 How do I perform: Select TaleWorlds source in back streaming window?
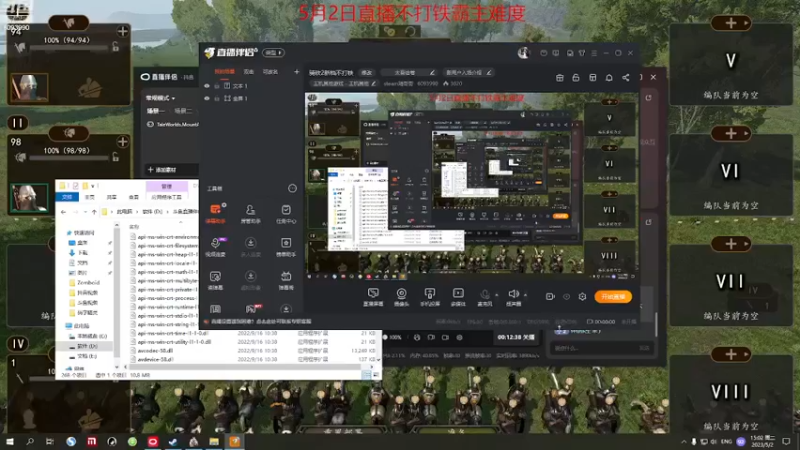tap(173, 124)
